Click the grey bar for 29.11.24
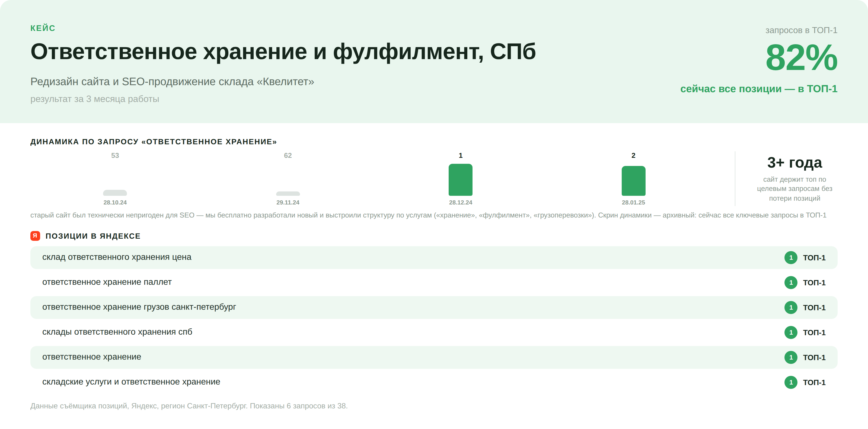 288,194
